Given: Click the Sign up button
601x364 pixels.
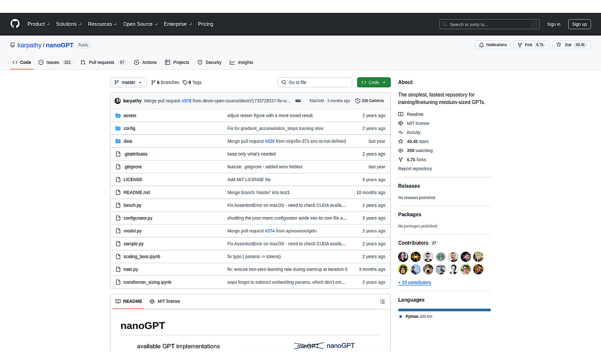Looking at the screenshot, I should point(579,24).
